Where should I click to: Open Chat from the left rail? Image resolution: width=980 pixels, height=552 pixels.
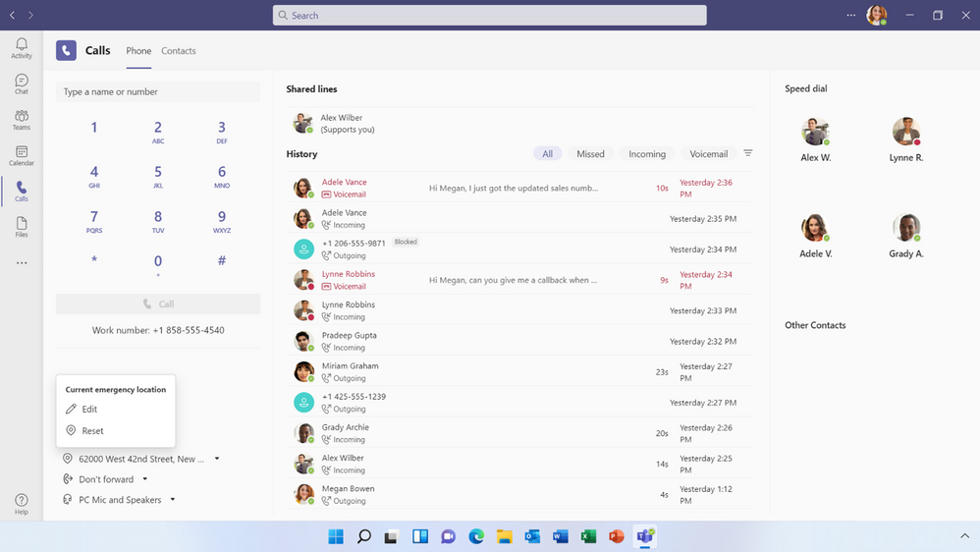click(22, 83)
